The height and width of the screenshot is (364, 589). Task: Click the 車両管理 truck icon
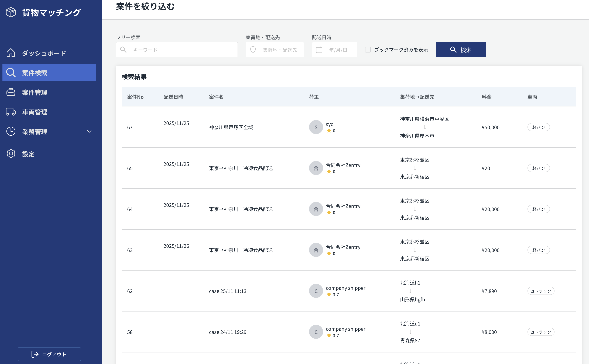[x=11, y=112]
